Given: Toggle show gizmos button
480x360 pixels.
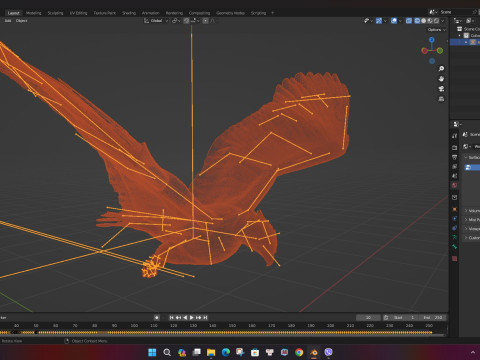Looking at the screenshot, I should [x=379, y=21].
